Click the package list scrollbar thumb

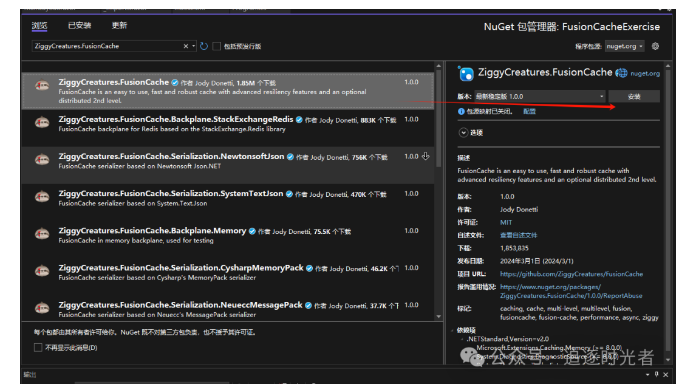(439, 118)
